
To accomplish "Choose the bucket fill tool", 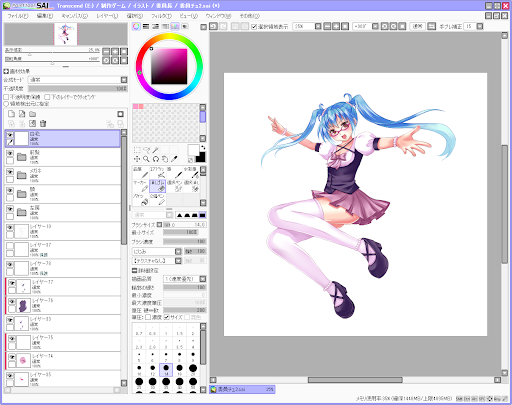I will [141, 200].
